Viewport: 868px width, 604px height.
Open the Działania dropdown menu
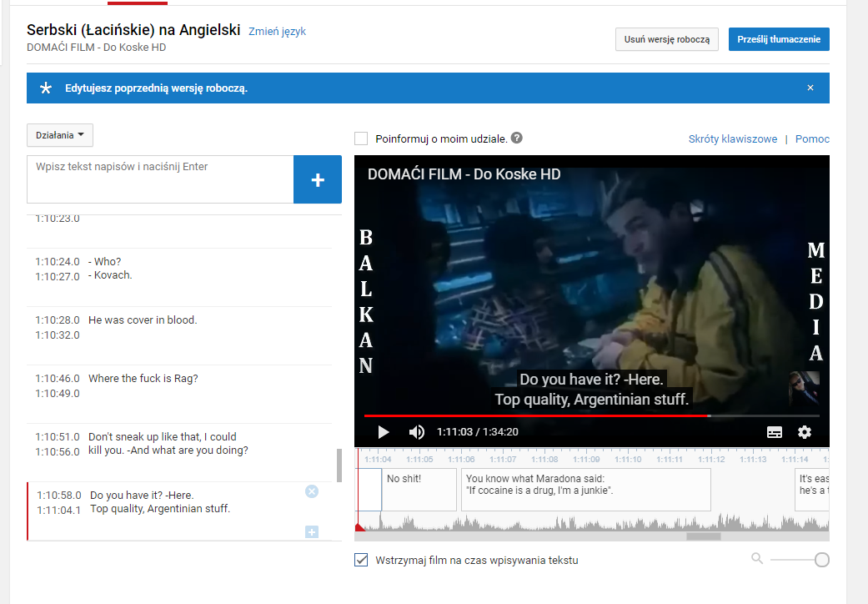click(x=60, y=135)
